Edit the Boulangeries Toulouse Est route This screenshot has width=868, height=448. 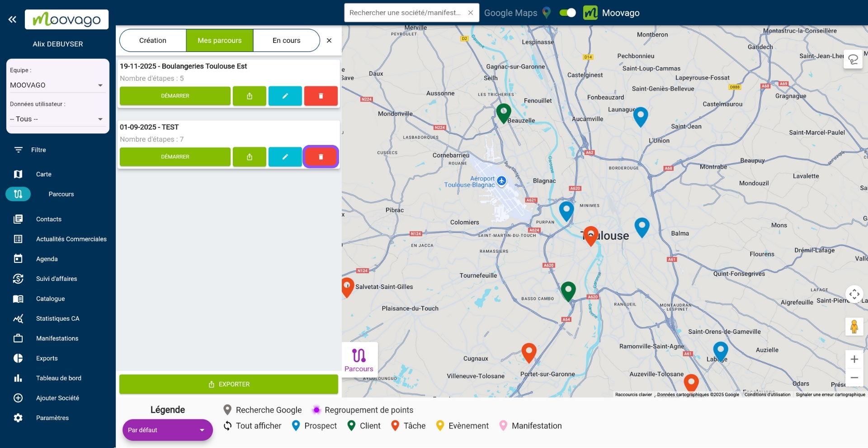[285, 96]
